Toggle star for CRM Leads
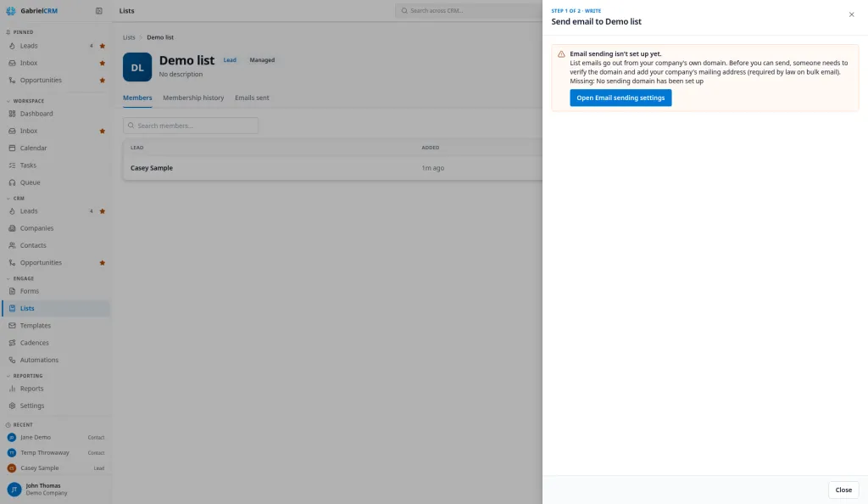The height and width of the screenshot is (504, 868). click(103, 211)
